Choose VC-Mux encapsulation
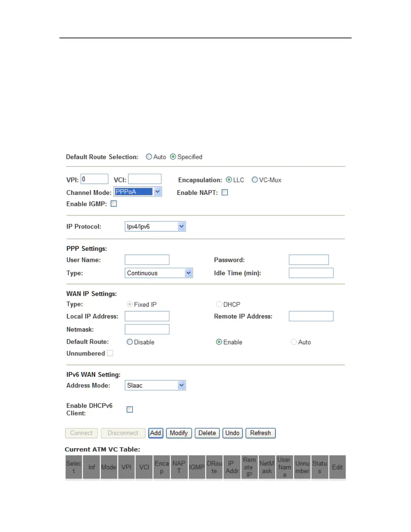411x532 pixels. pyautogui.click(x=255, y=180)
